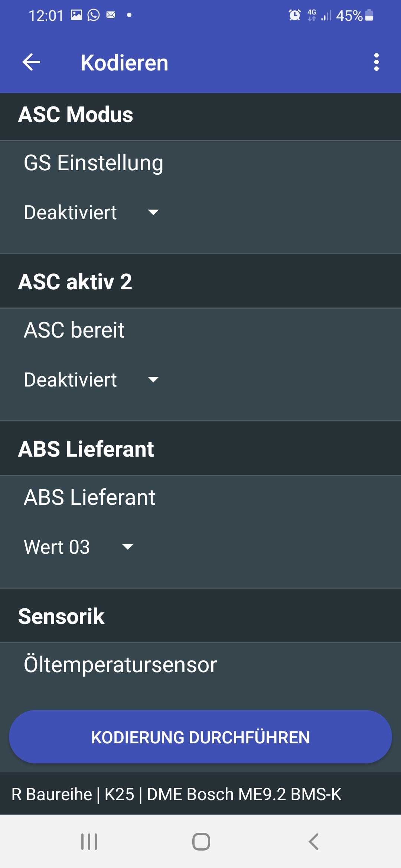The height and width of the screenshot is (868, 401).
Task: Tap the gallery image notification icon
Action: click(x=76, y=15)
